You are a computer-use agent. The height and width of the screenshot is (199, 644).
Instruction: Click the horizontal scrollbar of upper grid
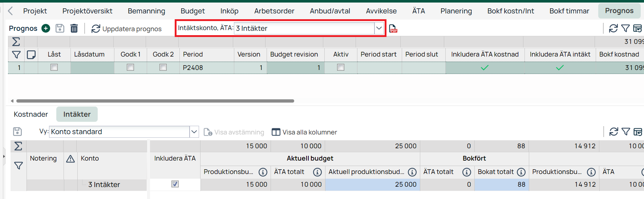[x=155, y=101]
